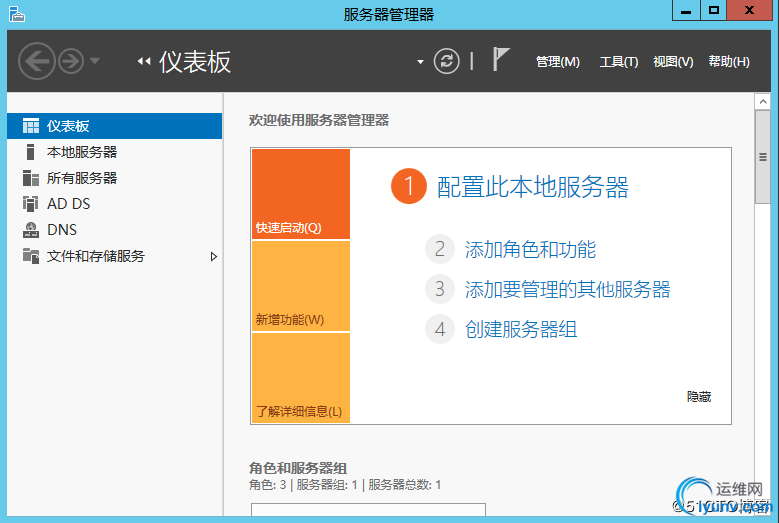
Task: Open the 视图(V) menu
Action: point(673,62)
